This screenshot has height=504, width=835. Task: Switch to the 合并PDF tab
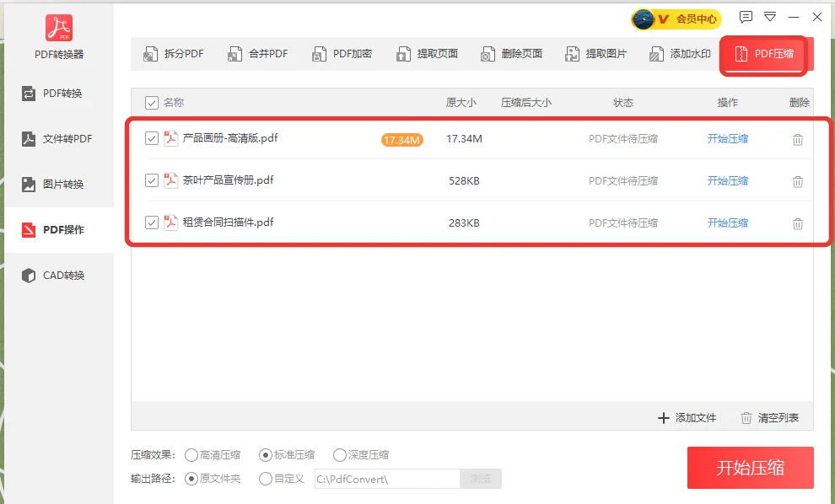(x=258, y=54)
